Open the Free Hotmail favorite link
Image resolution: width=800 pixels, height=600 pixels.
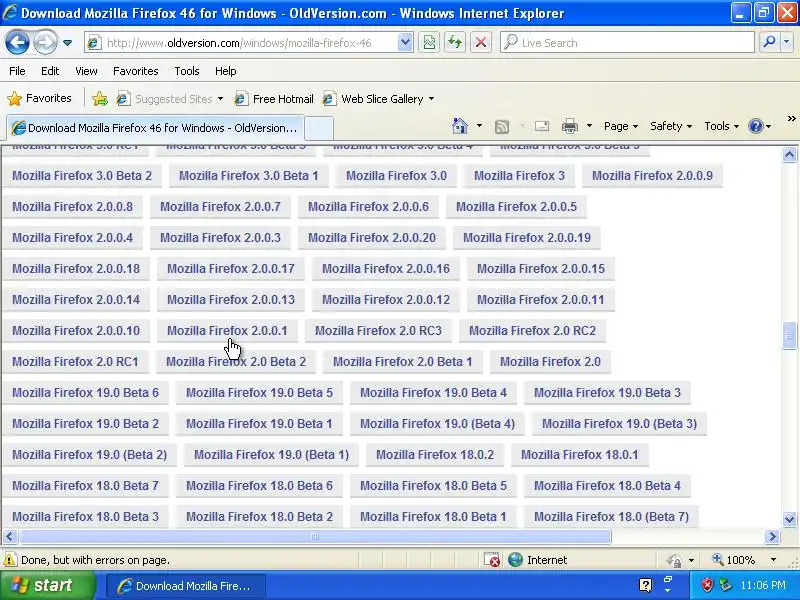pyautogui.click(x=274, y=98)
